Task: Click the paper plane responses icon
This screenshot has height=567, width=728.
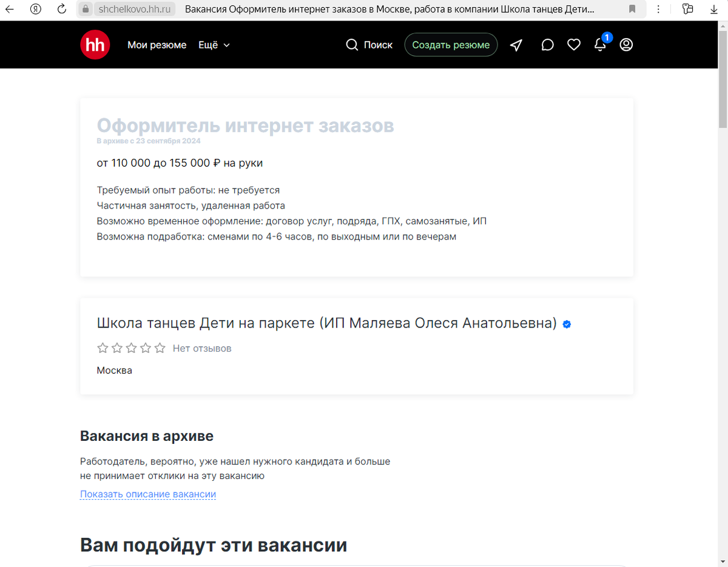Action: [x=516, y=45]
